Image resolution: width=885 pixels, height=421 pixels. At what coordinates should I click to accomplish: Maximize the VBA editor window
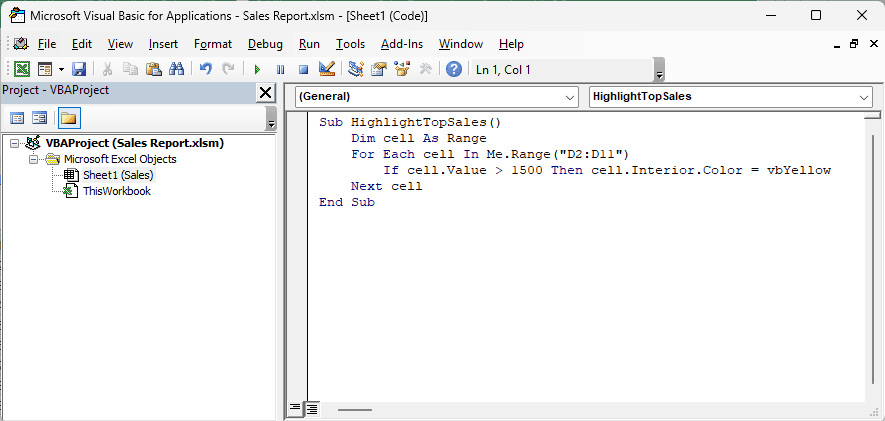816,15
